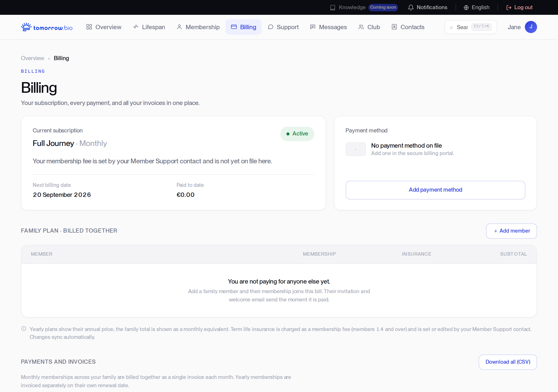Click the Club people icon

point(361,27)
